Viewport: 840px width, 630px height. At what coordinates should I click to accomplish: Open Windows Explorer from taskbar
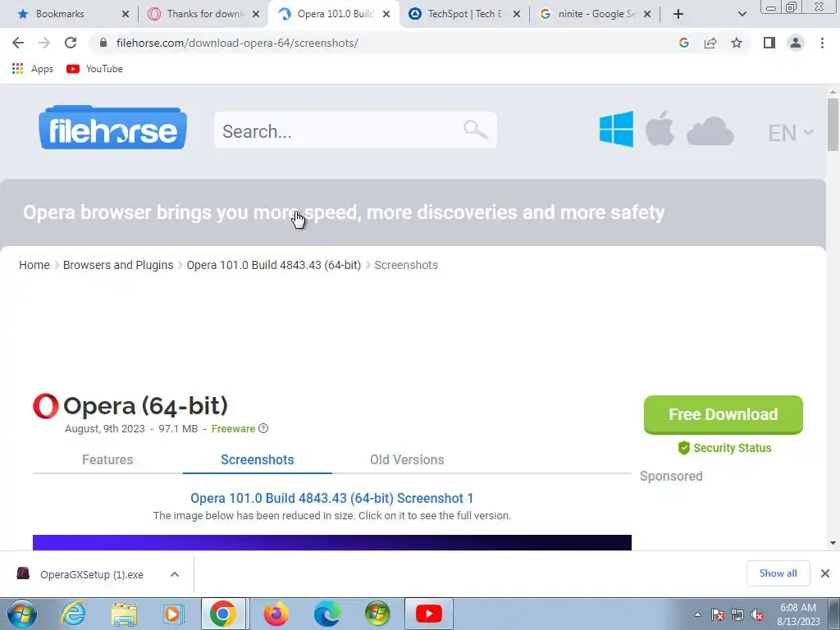(x=125, y=614)
